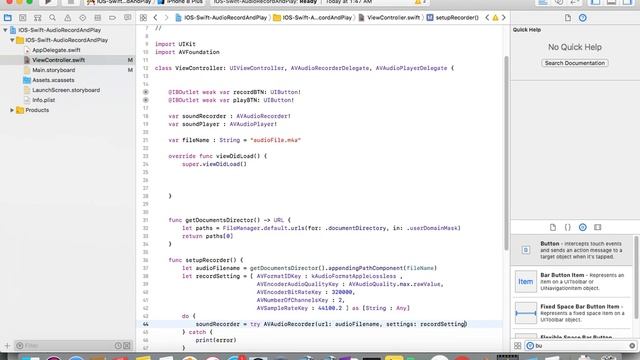Show the File Template library

point(553,227)
